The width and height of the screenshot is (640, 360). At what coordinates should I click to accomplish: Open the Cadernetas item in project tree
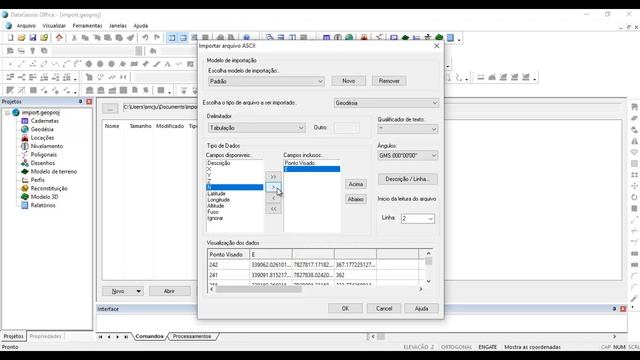tap(44, 121)
